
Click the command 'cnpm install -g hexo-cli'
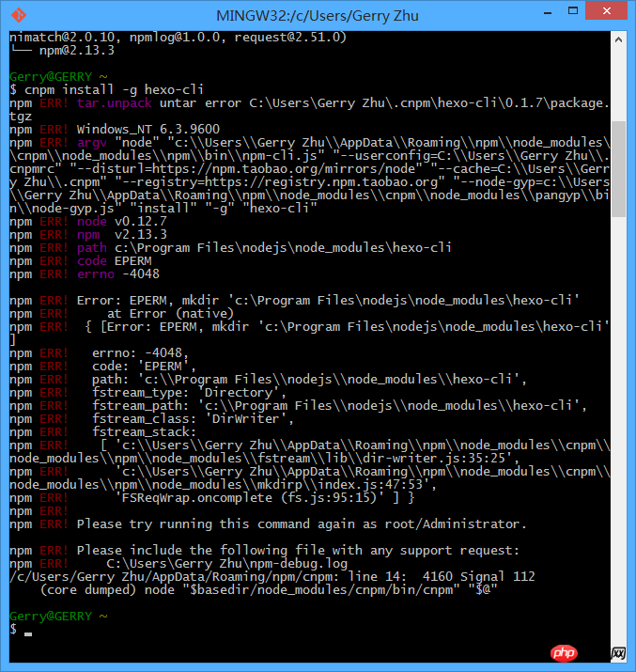click(114, 90)
